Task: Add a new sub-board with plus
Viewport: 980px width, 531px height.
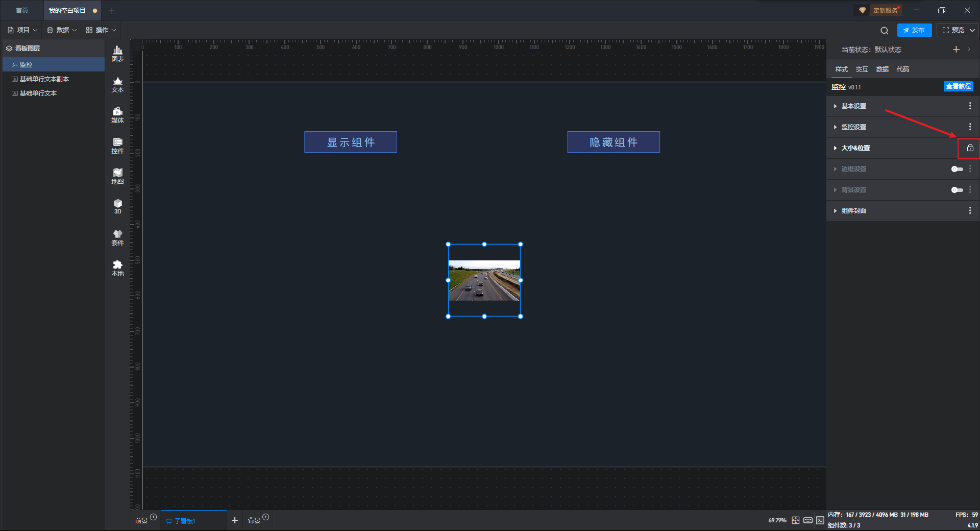Action: [x=235, y=520]
